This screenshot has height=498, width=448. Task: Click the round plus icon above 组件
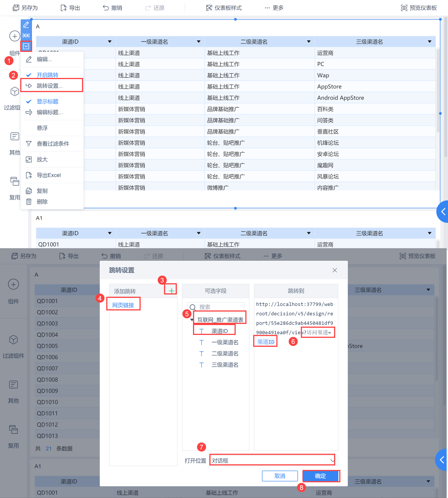15,36
